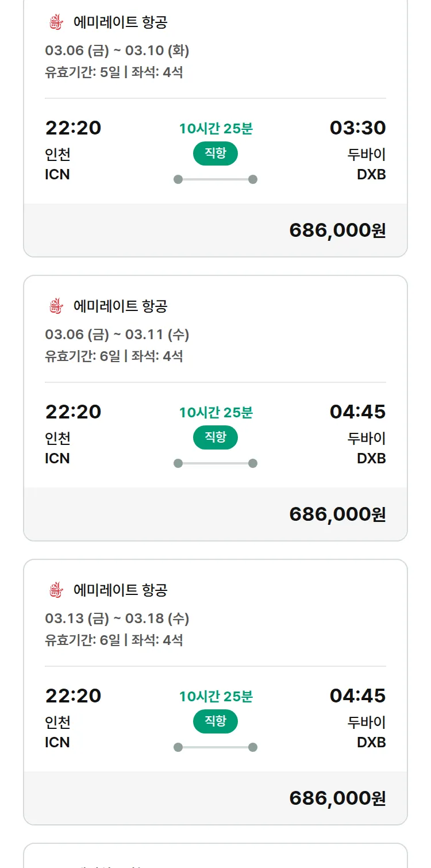Open the 03.06 (금) ~ 03.10 (화) date range
Viewport: 431px width, 868px height.
coord(117,51)
